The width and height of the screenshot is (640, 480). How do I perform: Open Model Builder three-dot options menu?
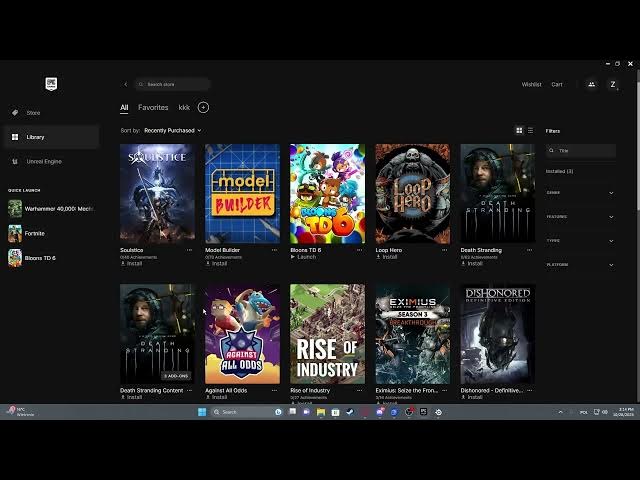tap(274, 250)
